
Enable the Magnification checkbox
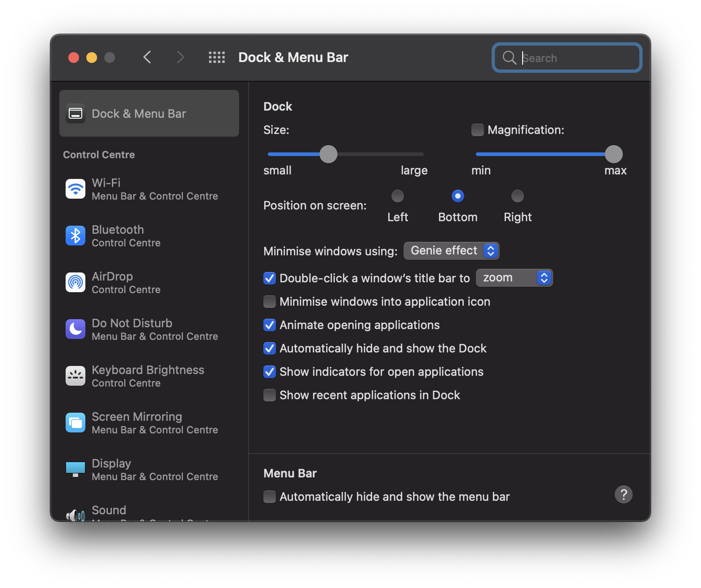point(478,130)
